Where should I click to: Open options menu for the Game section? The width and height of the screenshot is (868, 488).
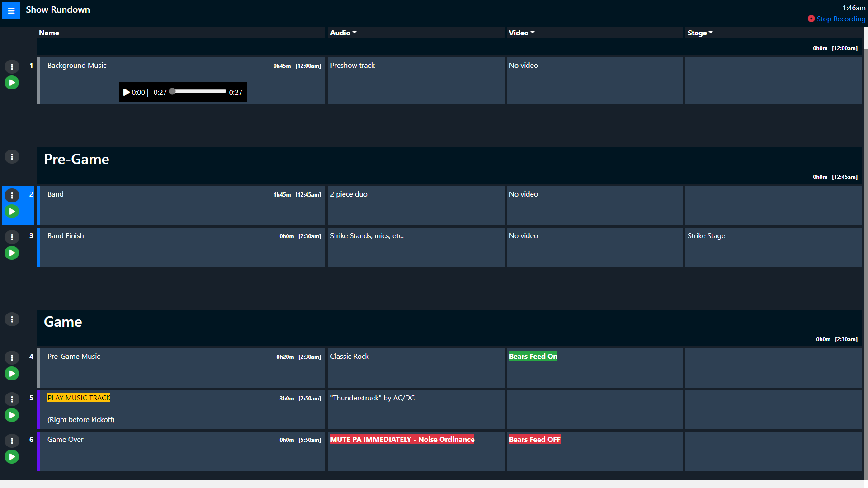[x=12, y=319]
